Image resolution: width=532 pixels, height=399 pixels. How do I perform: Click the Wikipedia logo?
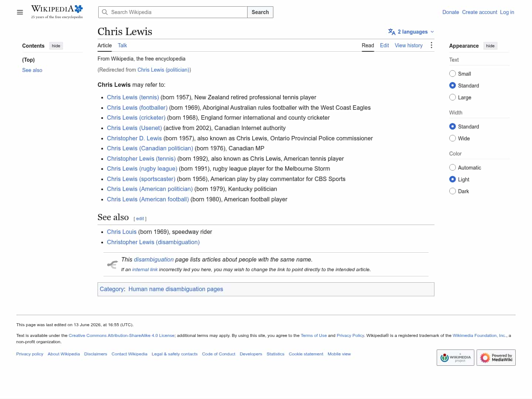pos(57,12)
